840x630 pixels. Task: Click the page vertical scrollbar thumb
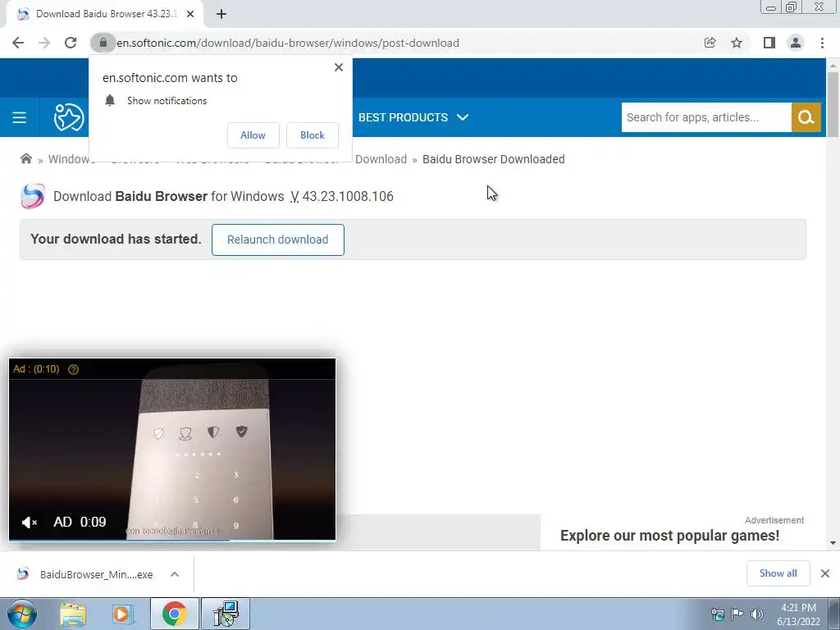(x=833, y=104)
